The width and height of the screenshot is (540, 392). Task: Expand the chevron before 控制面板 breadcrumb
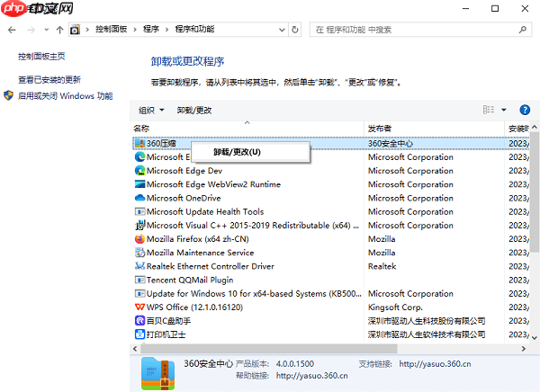[87, 30]
